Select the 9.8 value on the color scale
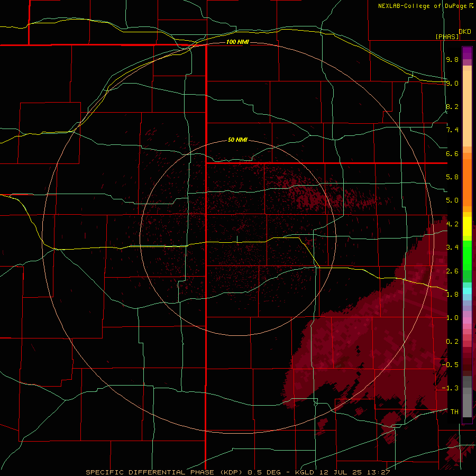 pyautogui.click(x=452, y=59)
